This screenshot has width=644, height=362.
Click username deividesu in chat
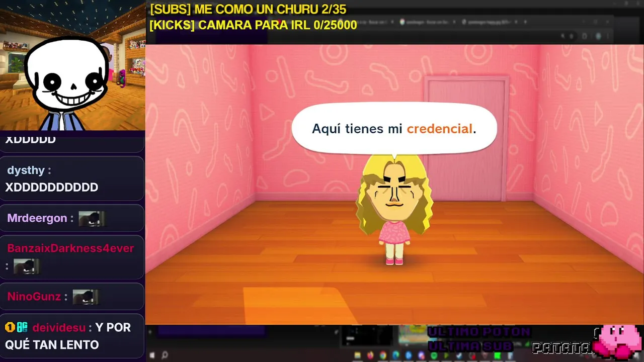pyautogui.click(x=59, y=327)
